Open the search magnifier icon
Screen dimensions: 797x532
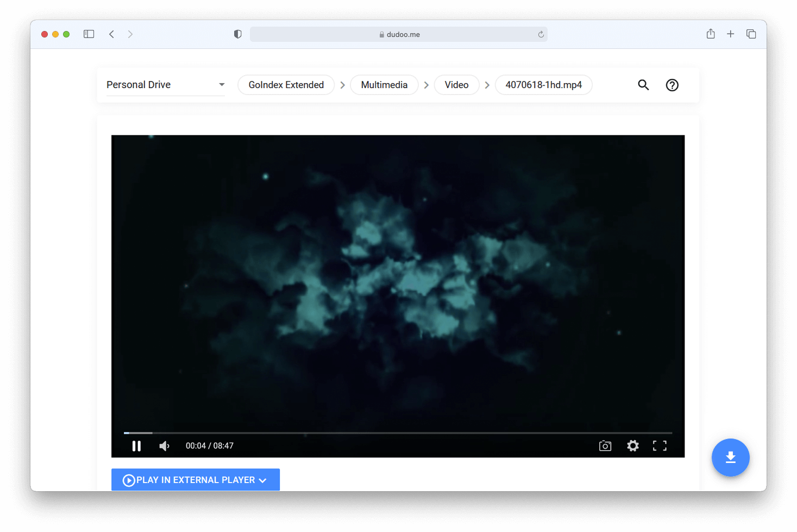pyautogui.click(x=643, y=85)
